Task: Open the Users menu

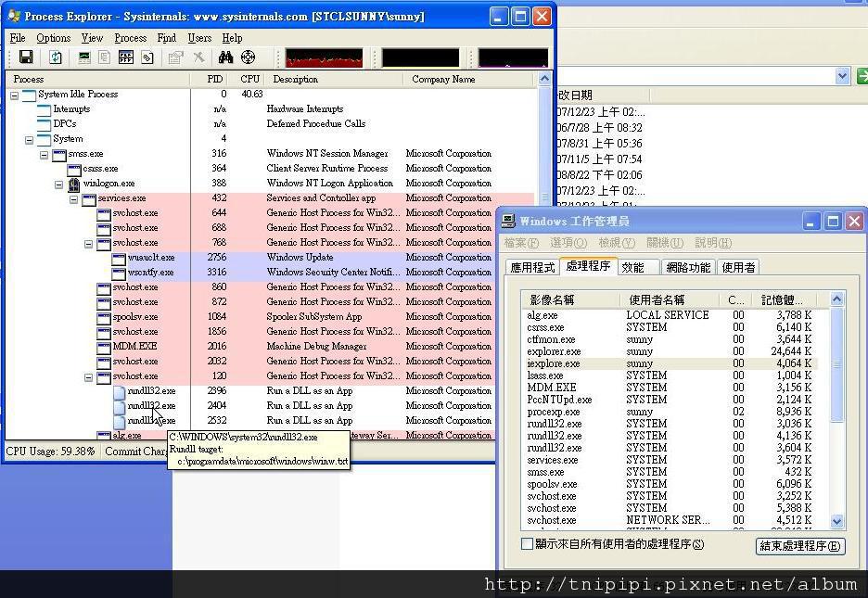Action: (x=199, y=38)
